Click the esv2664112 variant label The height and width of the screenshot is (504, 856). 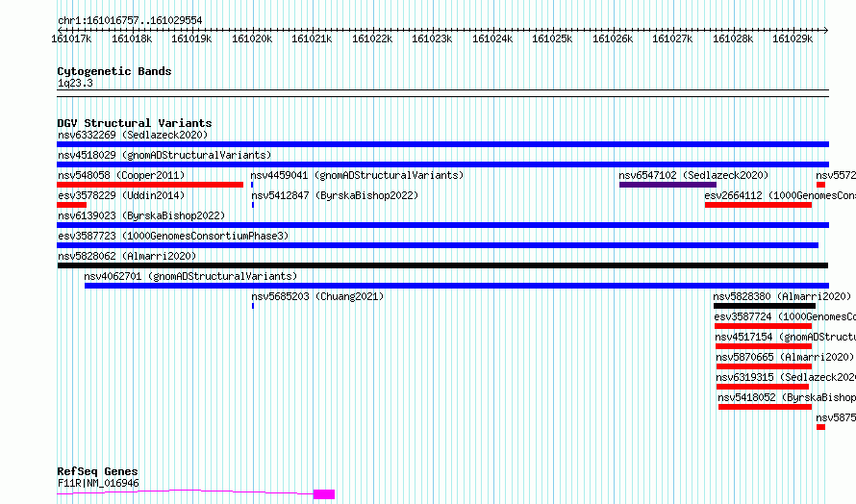pos(780,195)
